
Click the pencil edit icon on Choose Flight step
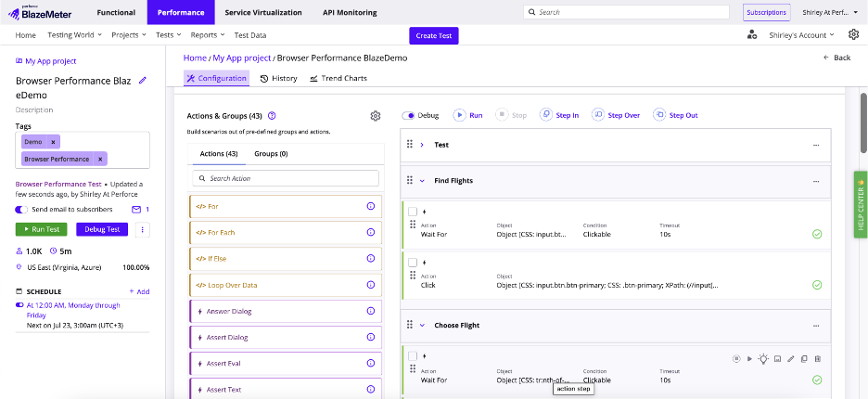coord(790,358)
